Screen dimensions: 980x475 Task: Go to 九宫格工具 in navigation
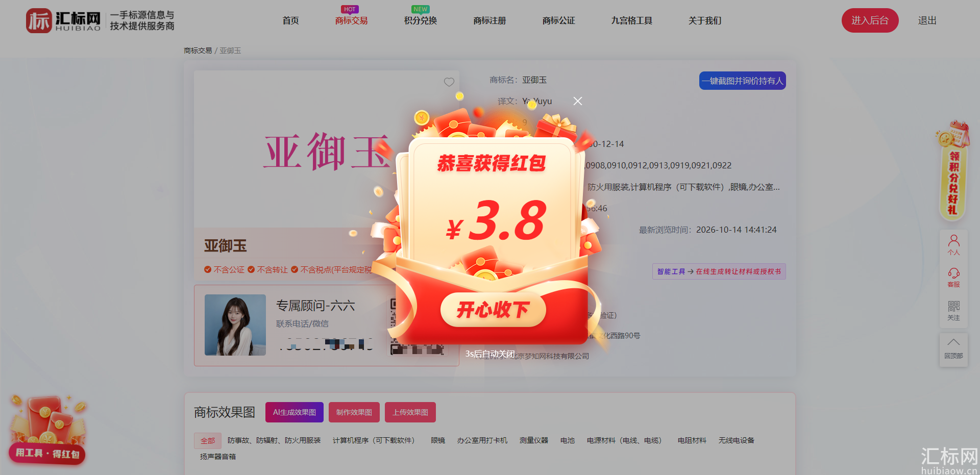(631, 20)
